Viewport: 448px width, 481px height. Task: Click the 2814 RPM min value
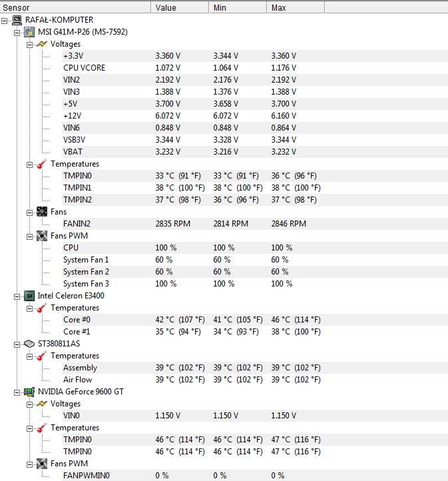pos(231,224)
